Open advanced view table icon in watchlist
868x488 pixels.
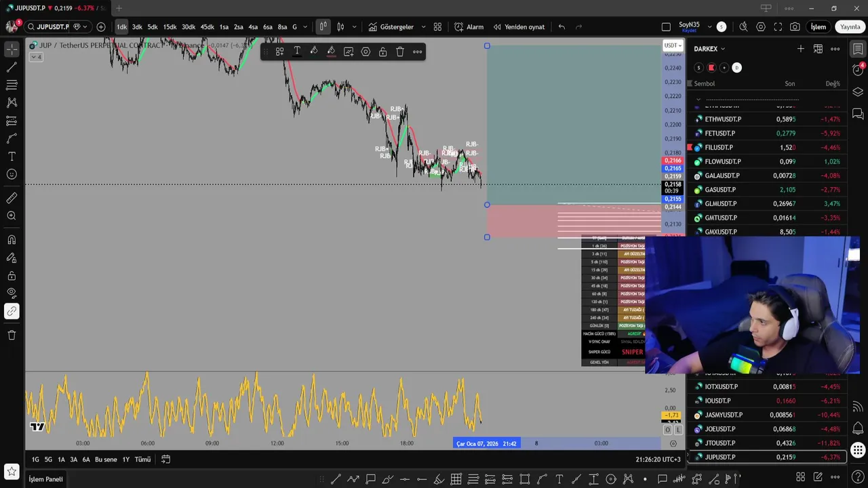(x=818, y=49)
